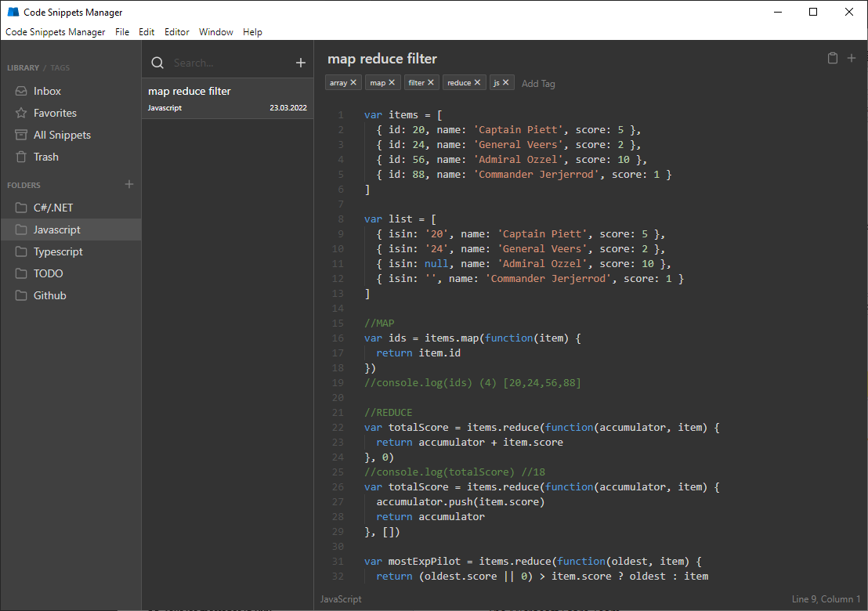
Task: Click the FOLDERS section heading
Action: (x=24, y=185)
